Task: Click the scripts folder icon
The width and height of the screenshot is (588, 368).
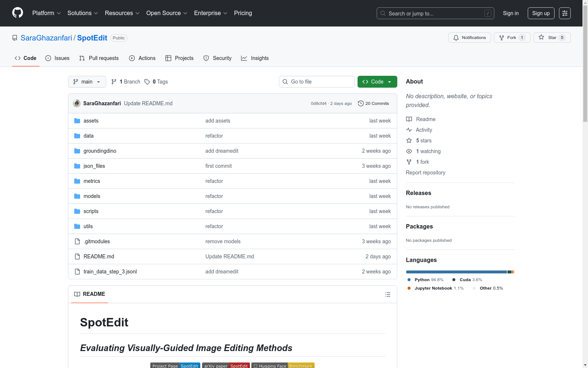Action: tap(77, 211)
